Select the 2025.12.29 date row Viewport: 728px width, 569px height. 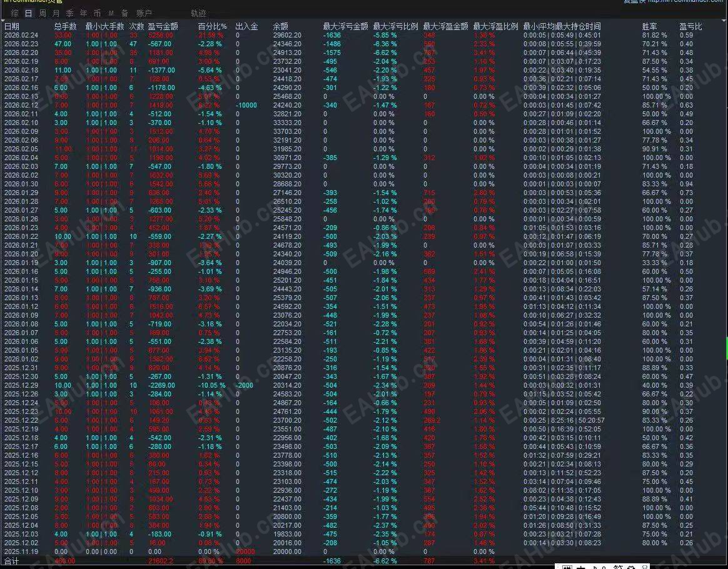point(21,385)
